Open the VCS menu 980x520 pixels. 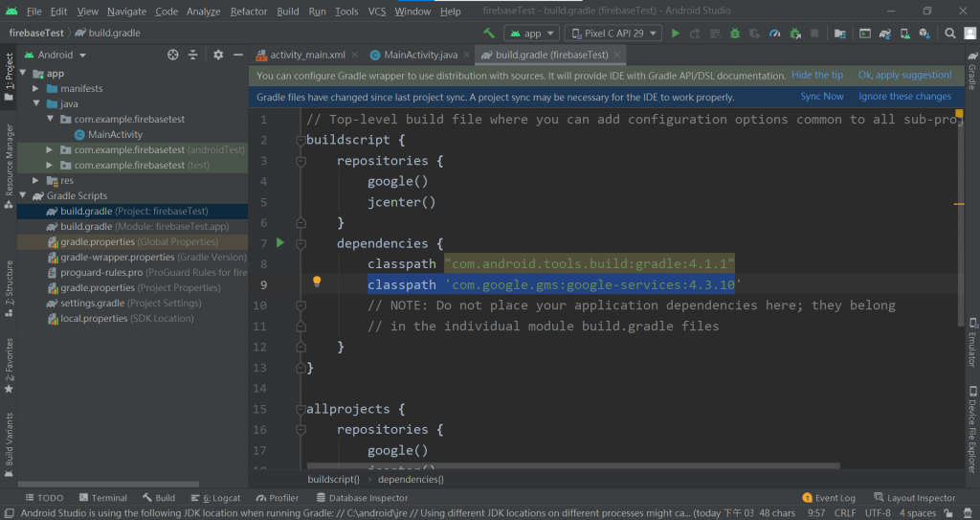tap(377, 11)
